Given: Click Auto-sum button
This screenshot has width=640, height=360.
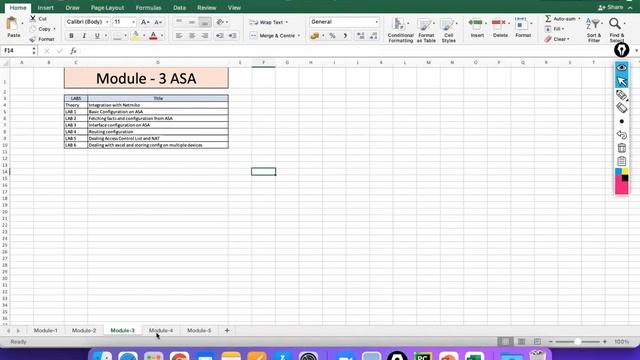Looking at the screenshot, I should (x=561, y=19).
